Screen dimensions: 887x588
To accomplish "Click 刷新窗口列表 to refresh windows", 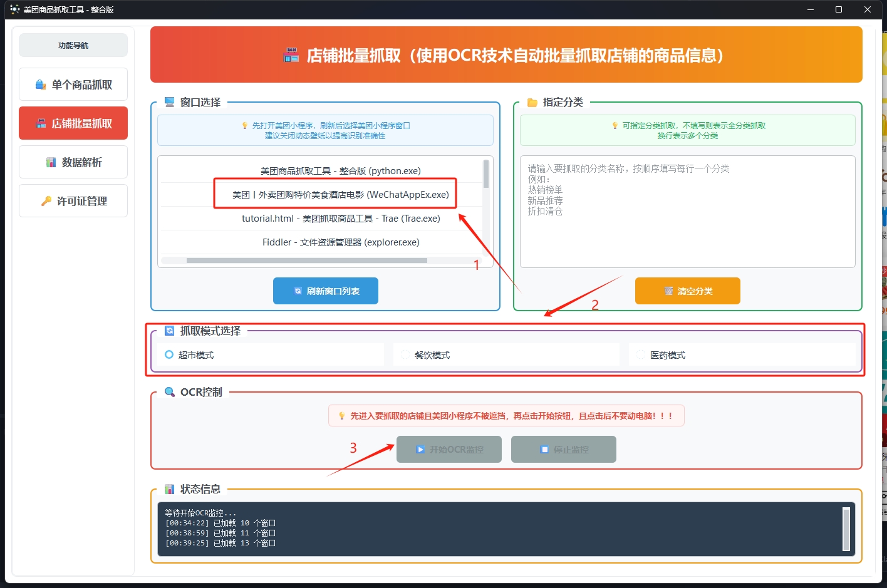I will coord(326,291).
